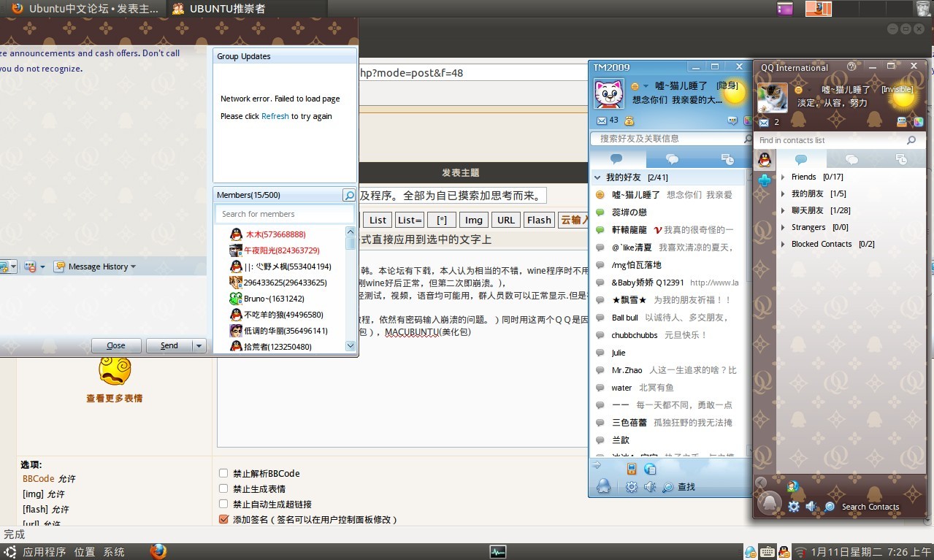The height and width of the screenshot is (560, 934).
Task: Open the mobile phone icon in TM2009 bottom bar
Action: pos(632,469)
